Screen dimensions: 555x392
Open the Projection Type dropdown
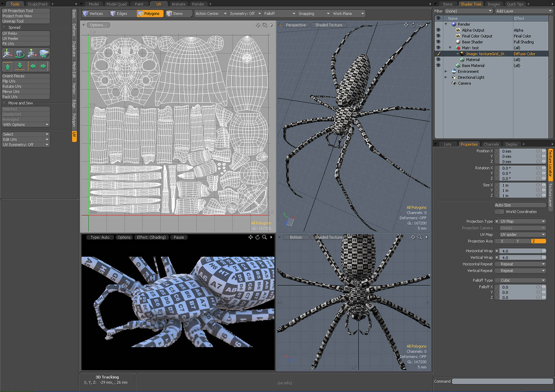point(520,221)
